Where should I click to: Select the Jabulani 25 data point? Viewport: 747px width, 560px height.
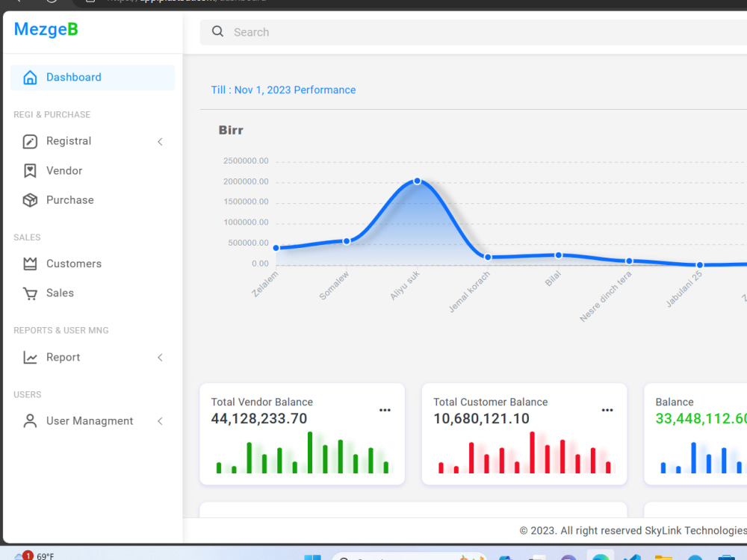[x=699, y=265]
